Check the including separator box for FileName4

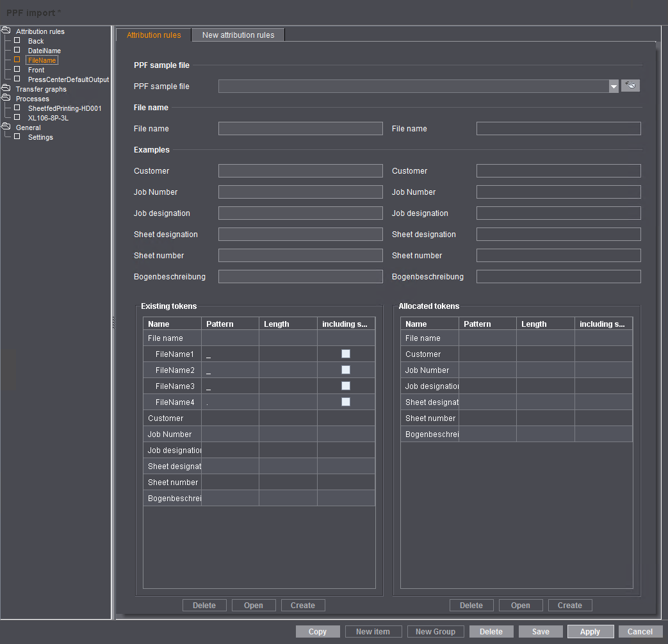346,401
